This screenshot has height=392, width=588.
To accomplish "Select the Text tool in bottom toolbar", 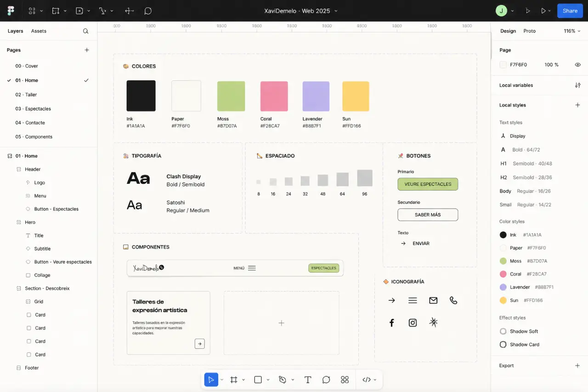I will (x=308, y=380).
